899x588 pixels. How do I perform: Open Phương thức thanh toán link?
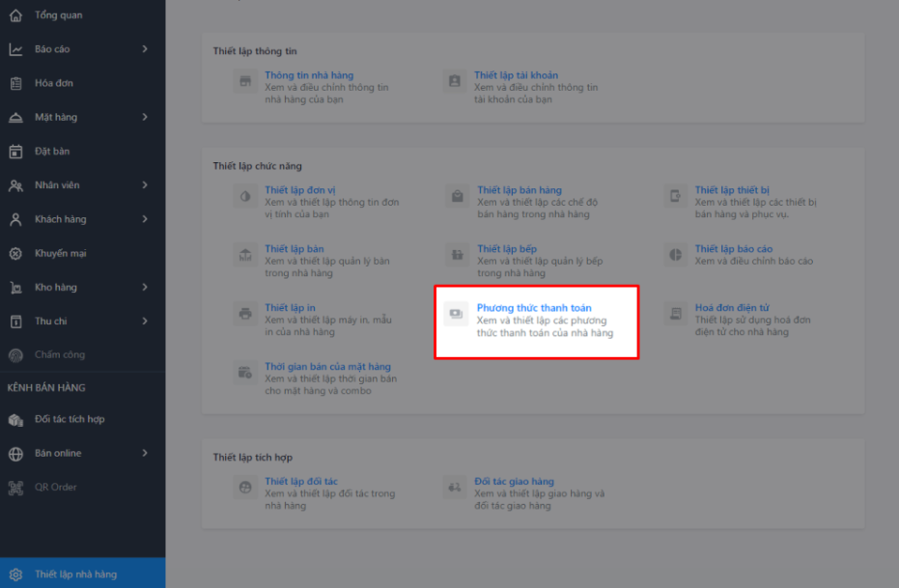pos(534,308)
